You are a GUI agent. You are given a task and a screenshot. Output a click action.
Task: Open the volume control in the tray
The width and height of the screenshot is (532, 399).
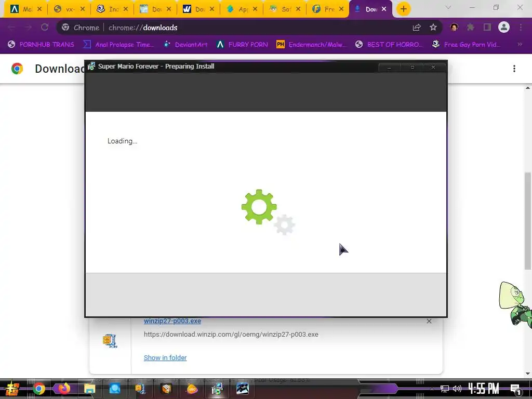(457, 389)
